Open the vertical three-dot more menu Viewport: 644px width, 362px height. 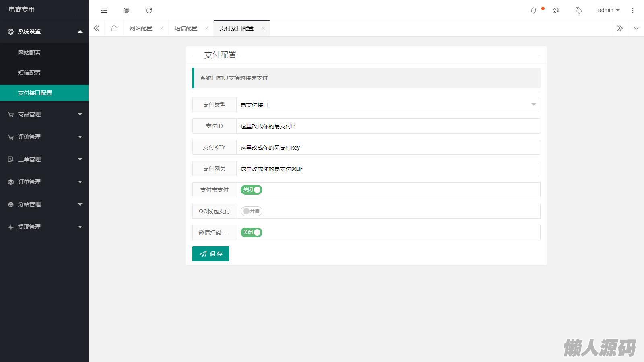632,10
